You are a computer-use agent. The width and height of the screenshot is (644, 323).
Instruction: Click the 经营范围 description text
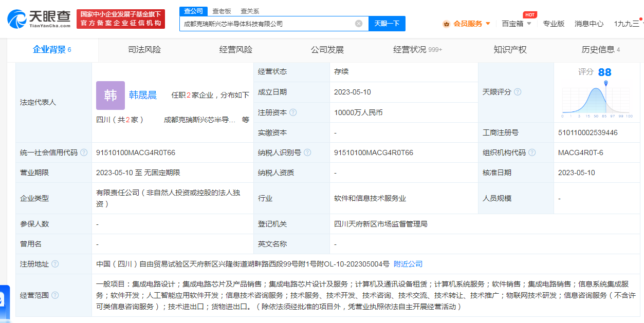tap(366, 295)
